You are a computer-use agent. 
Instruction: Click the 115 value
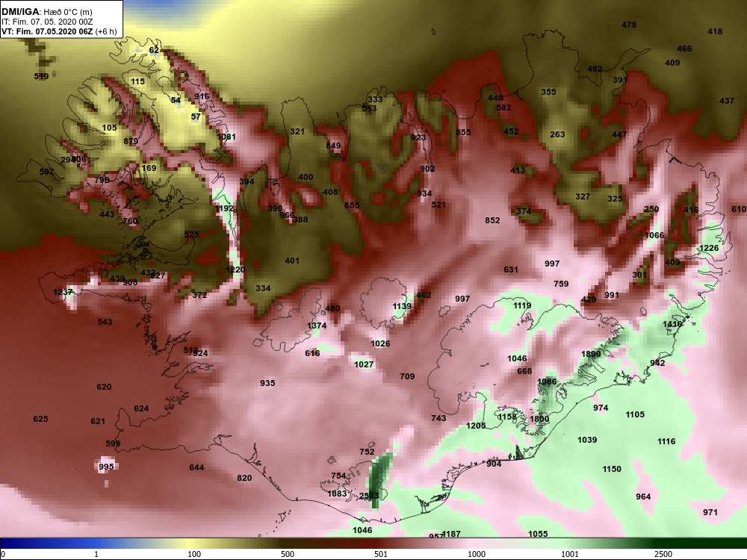[x=137, y=81]
